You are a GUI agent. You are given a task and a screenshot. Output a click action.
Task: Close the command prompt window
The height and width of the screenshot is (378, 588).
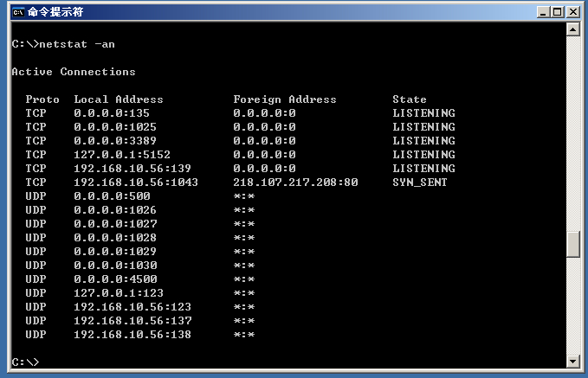573,12
